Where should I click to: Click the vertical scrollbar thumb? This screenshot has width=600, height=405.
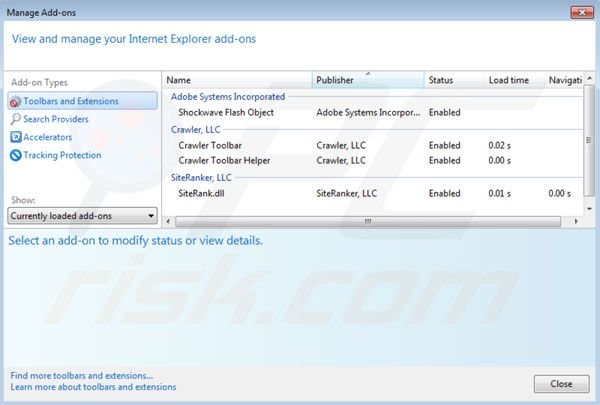click(589, 140)
